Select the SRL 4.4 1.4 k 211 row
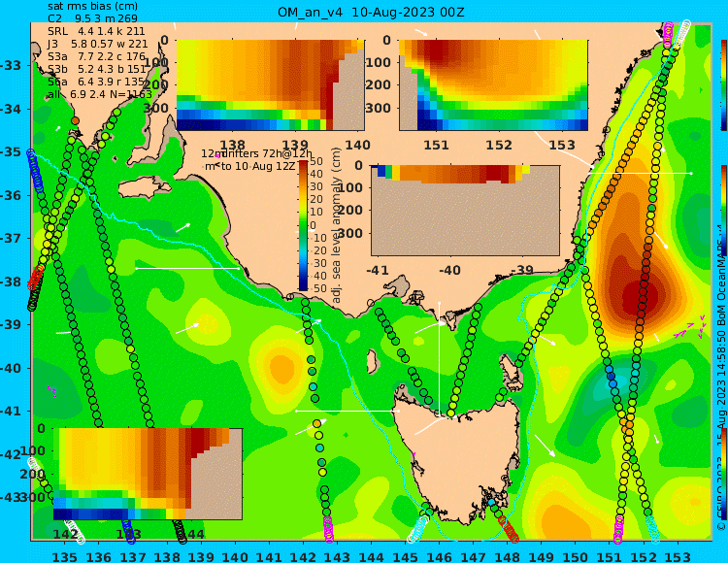Viewport: 728px width, 563px height. (96, 31)
